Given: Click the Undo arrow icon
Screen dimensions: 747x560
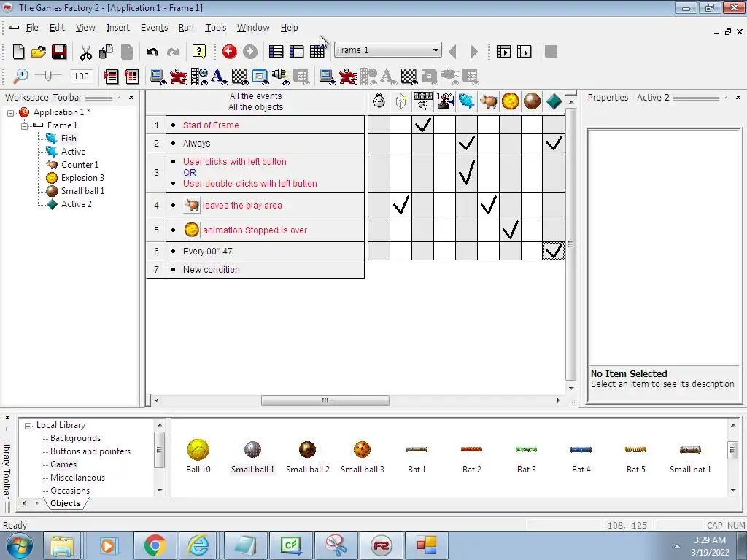Looking at the screenshot, I should point(152,52).
